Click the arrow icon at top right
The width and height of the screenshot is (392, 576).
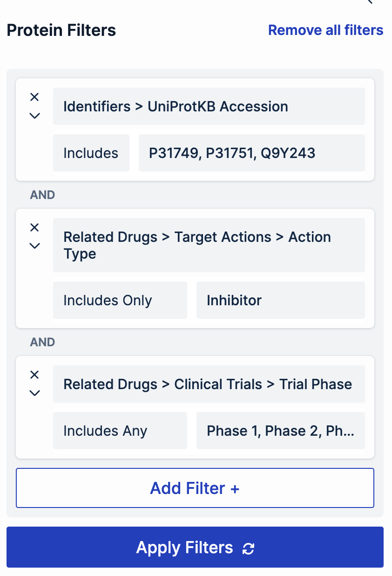coord(369,2)
